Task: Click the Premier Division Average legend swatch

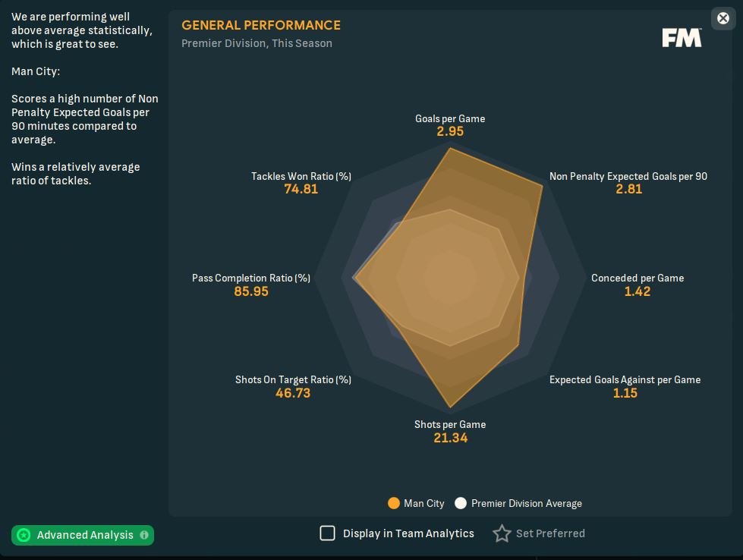Action: pyautogui.click(x=460, y=503)
